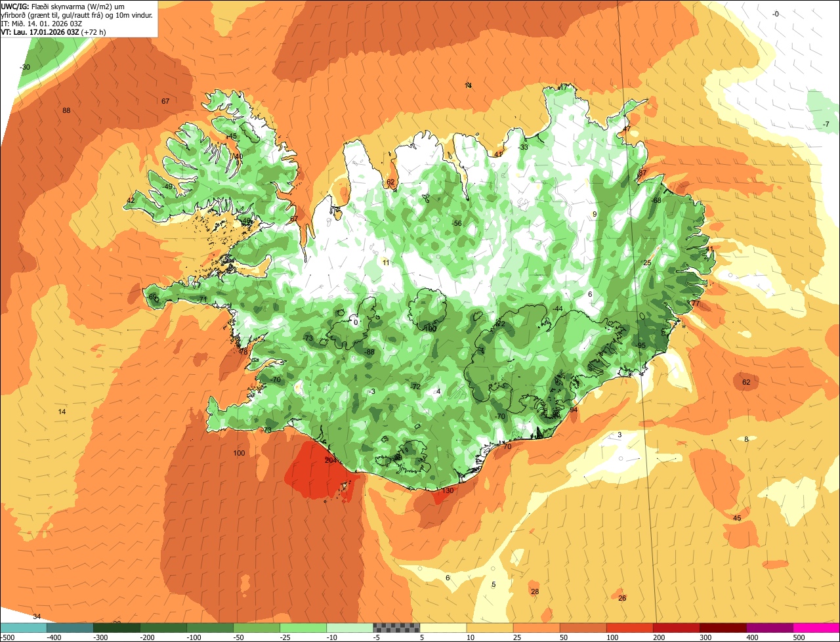Select the checkered -5 to 5 legend swatch
Image resolution: width=840 pixels, height=642 pixels.
tap(396, 627)
